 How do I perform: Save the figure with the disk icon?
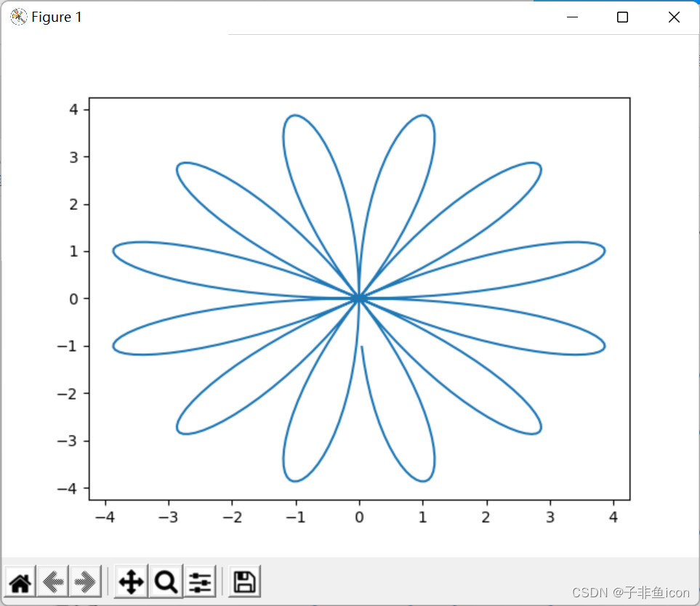pos(244,581)
